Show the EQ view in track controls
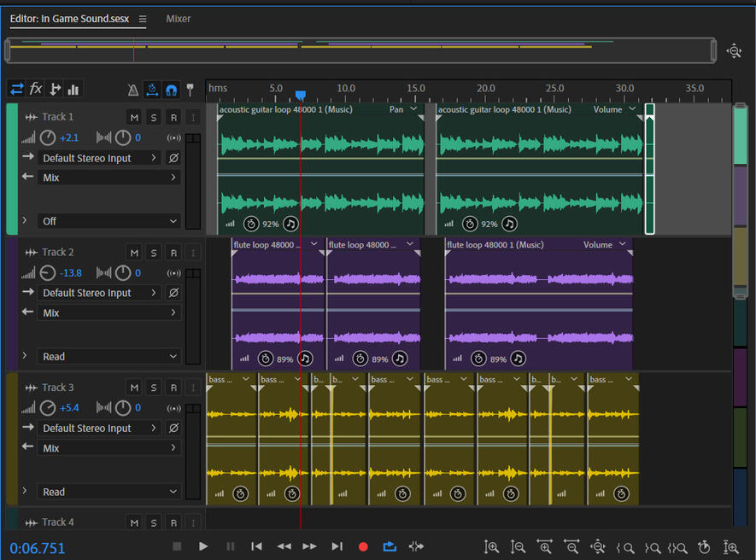Image resolution: width=756 pixels, height=560 pixels. (x=73, y=89)
